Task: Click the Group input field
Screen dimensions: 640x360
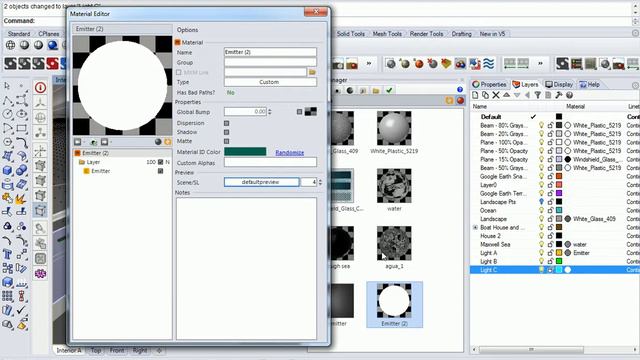Action: pyautogui.click(x=270, y=62)
